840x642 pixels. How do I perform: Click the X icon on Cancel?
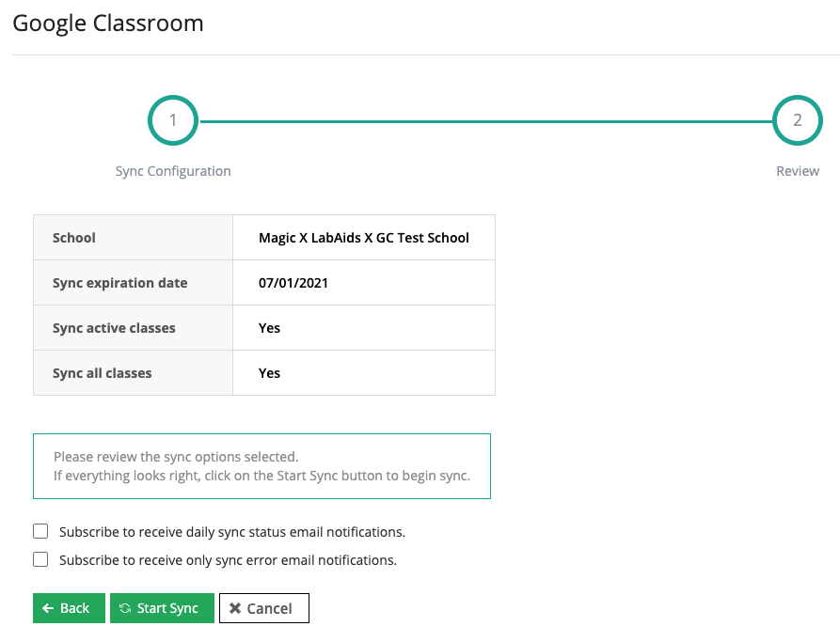235,608
